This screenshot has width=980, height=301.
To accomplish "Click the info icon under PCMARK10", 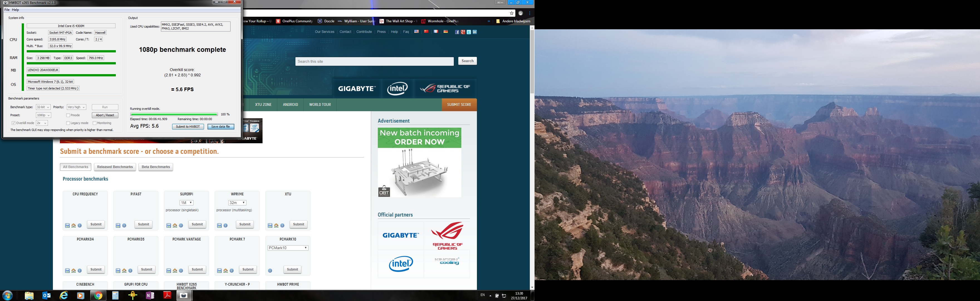I will click(x=270, y=271).
